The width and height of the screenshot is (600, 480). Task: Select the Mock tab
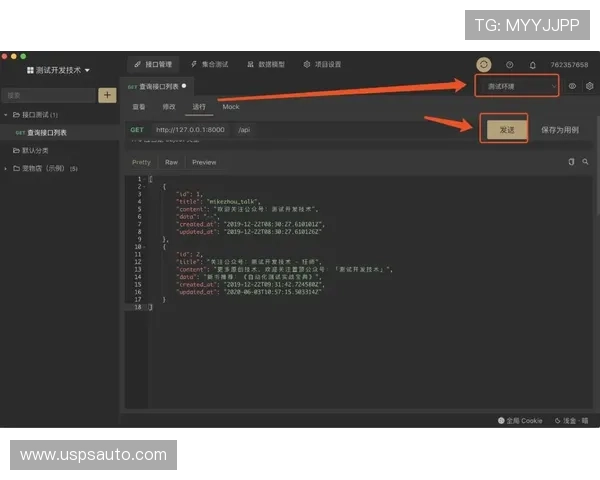[x=231, y=106]
